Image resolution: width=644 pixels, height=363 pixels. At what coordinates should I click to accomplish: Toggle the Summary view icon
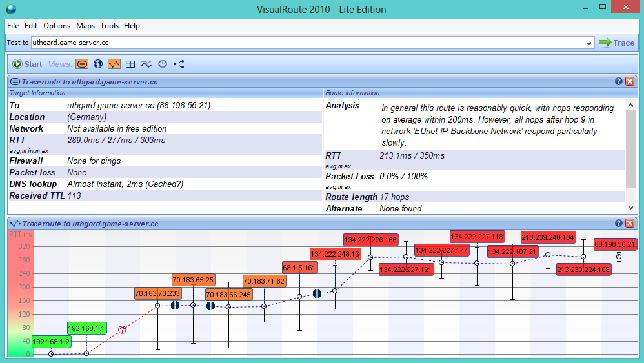[x=82, y=64]
